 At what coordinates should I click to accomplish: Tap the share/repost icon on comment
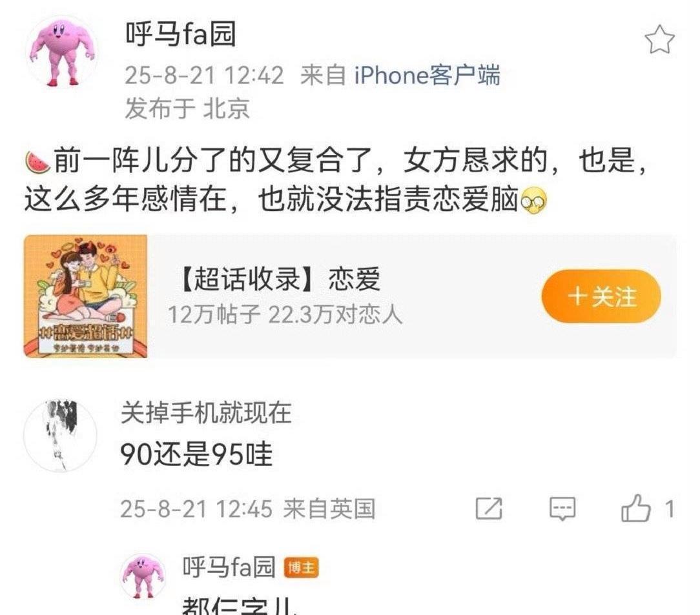click(489, 509)
